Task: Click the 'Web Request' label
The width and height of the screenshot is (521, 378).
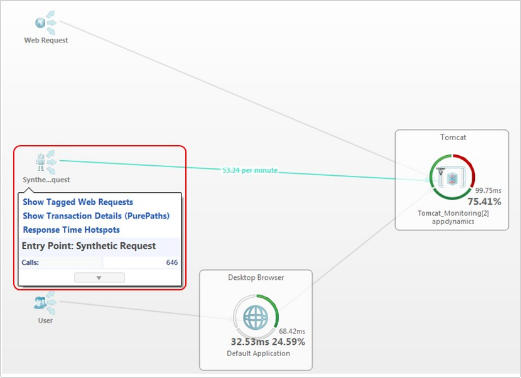Action: 46,40
